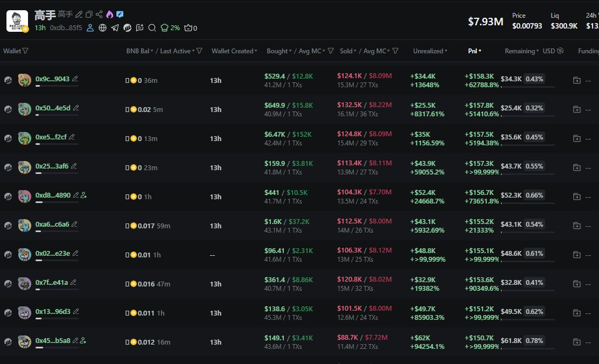Toggle the Wallet column filter funnel
This screenshot has width=599, height=364.
click(x=26, y=51)
